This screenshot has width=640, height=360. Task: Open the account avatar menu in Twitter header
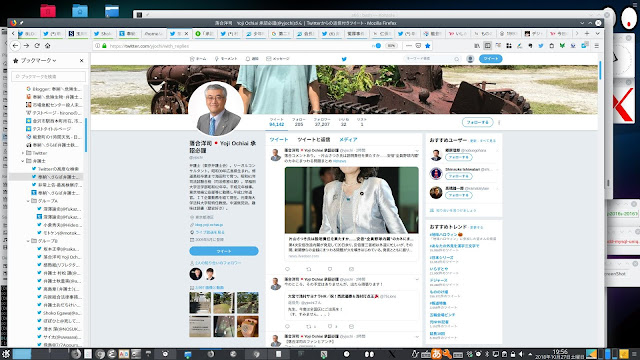[x=470, y=59]
